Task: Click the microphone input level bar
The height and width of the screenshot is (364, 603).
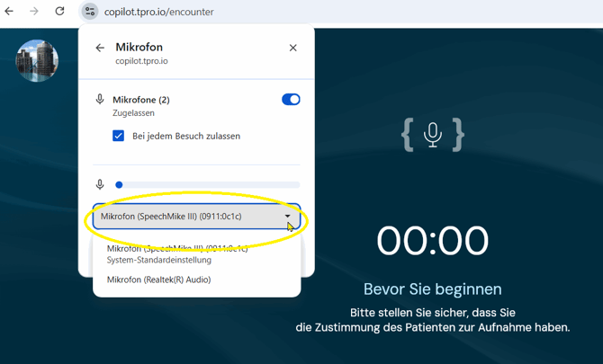Action: 207,184
